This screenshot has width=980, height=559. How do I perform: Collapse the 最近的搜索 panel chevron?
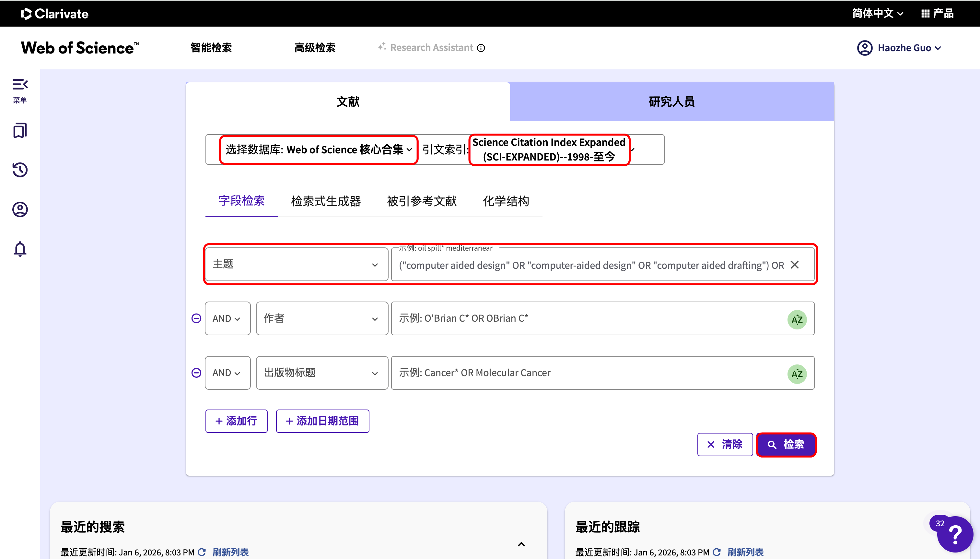521,544
